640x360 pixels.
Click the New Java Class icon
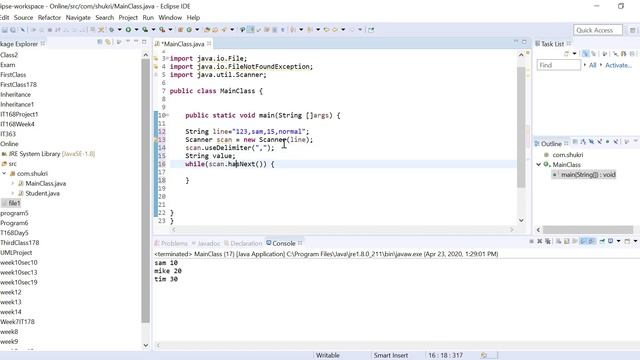click(x=189, y=30)
